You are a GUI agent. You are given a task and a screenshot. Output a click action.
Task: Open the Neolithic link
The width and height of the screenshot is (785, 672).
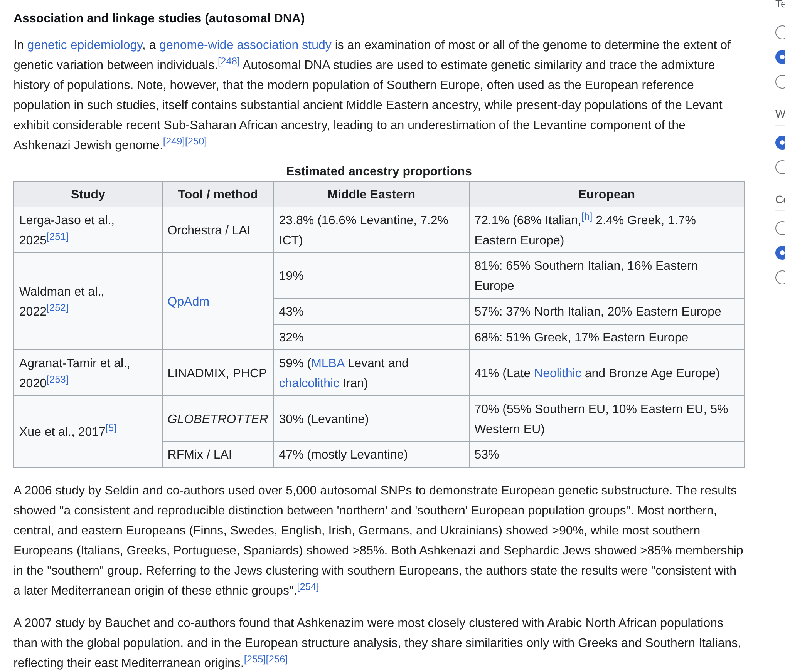pyautogui.click(x=558, y=373)
